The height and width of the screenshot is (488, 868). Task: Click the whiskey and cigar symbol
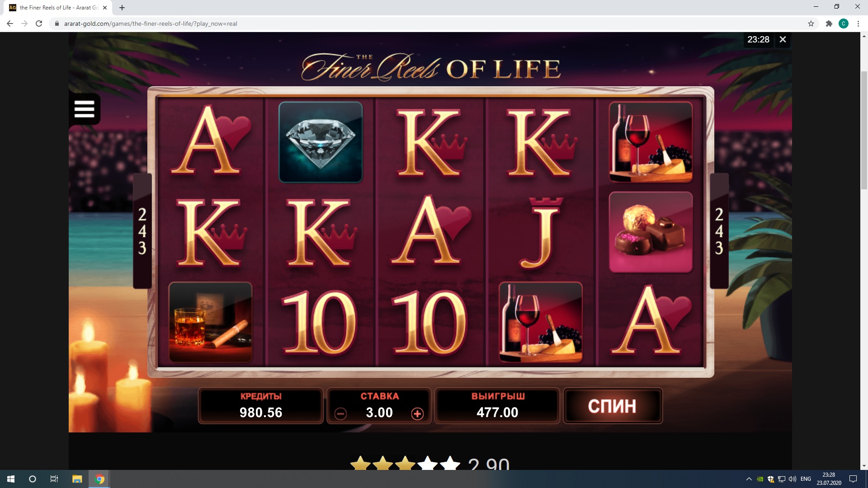coord(210,322)
